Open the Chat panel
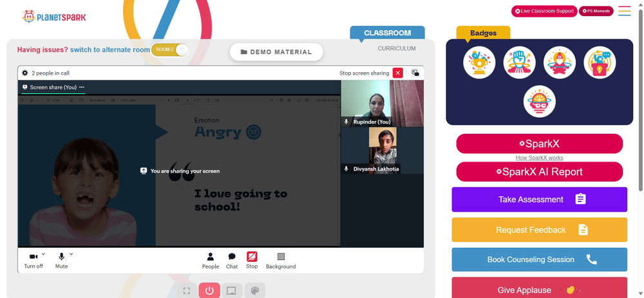 [x=232, y=261]
